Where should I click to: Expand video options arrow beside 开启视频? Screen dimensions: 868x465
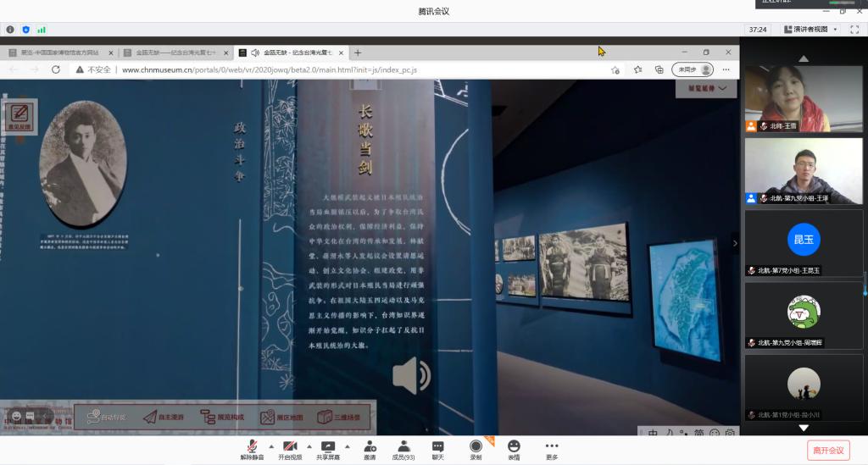[x=309, y=446]
